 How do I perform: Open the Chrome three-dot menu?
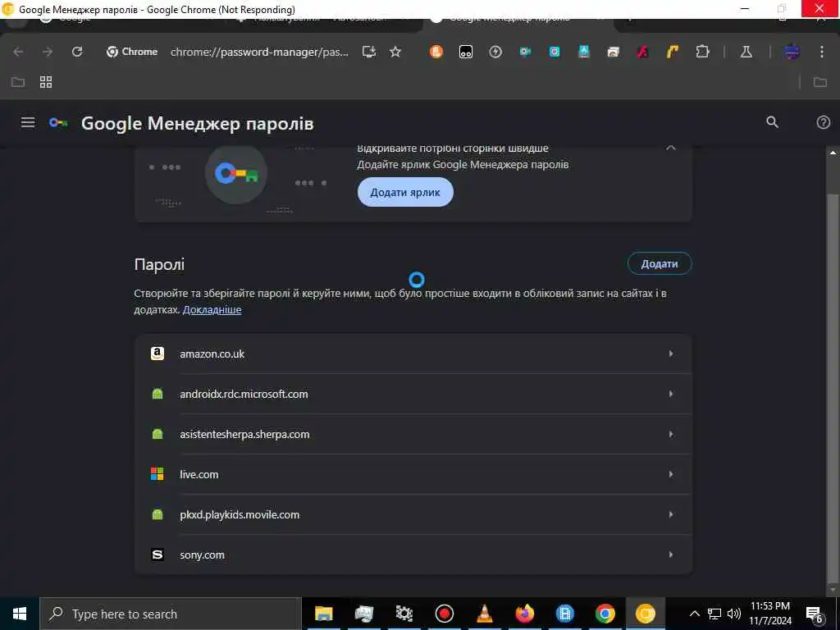[x=821, y=52]
